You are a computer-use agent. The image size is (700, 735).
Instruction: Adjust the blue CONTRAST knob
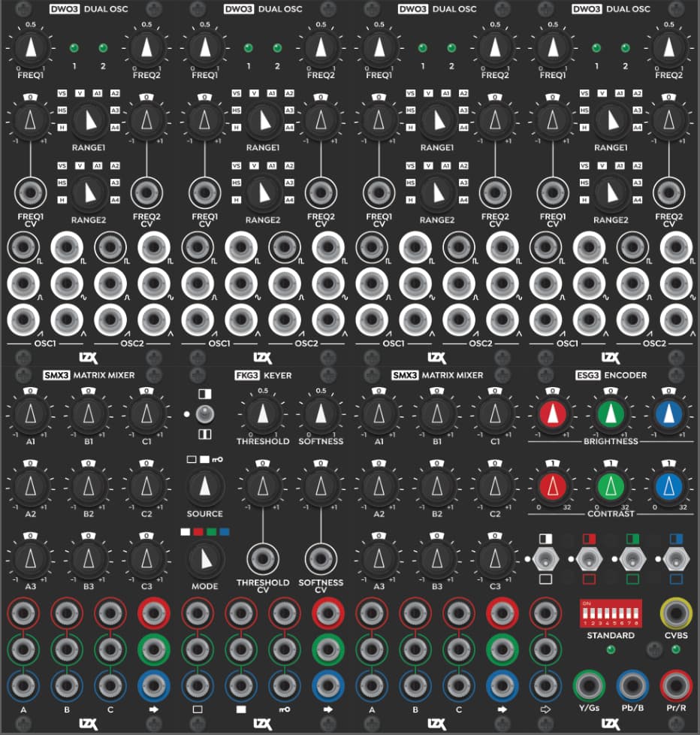point(669,486)
